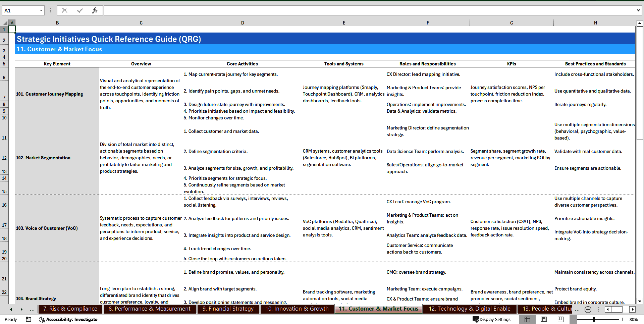The height and width of the screenshot is (324, 644).
Task: Open the Name Box dropdown arrow
Action: (41, 10)
